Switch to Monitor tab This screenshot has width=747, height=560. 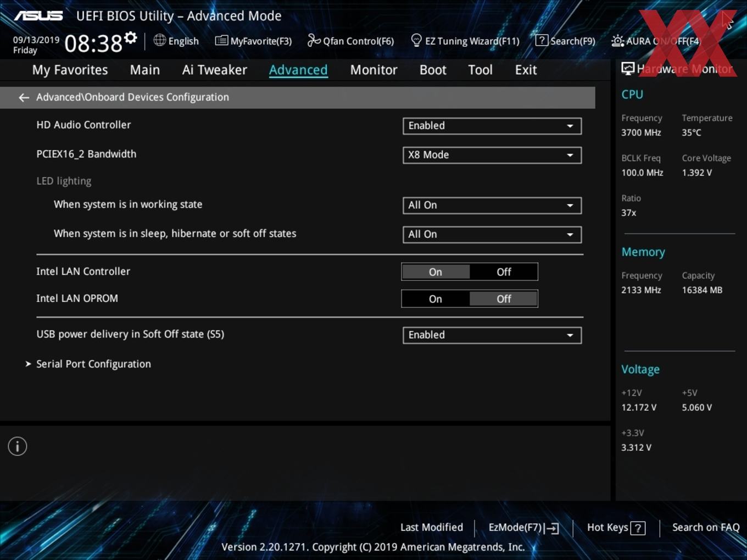tap(374, 70)
